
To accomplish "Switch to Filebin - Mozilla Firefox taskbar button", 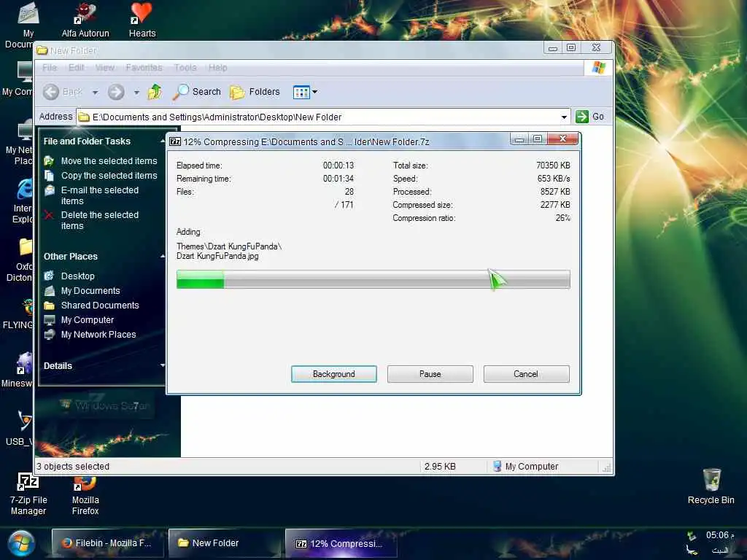I will [107, 542].
